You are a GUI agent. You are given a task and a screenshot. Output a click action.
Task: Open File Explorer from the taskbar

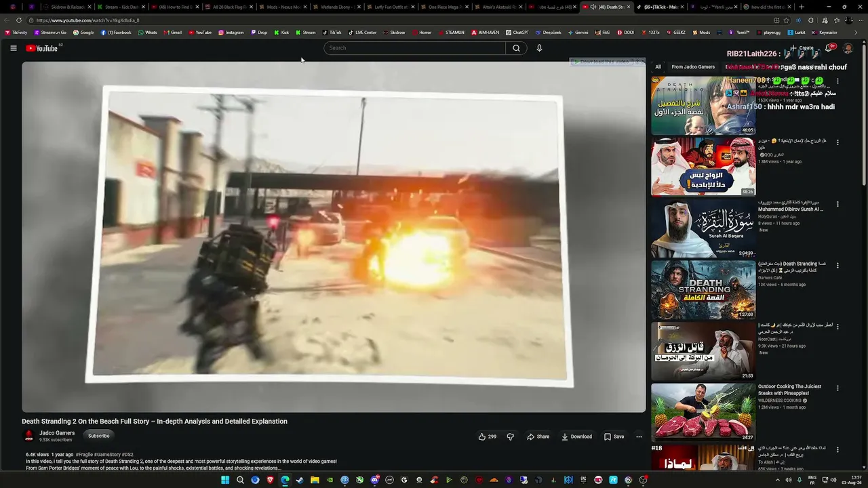click(x=315, y=480)
